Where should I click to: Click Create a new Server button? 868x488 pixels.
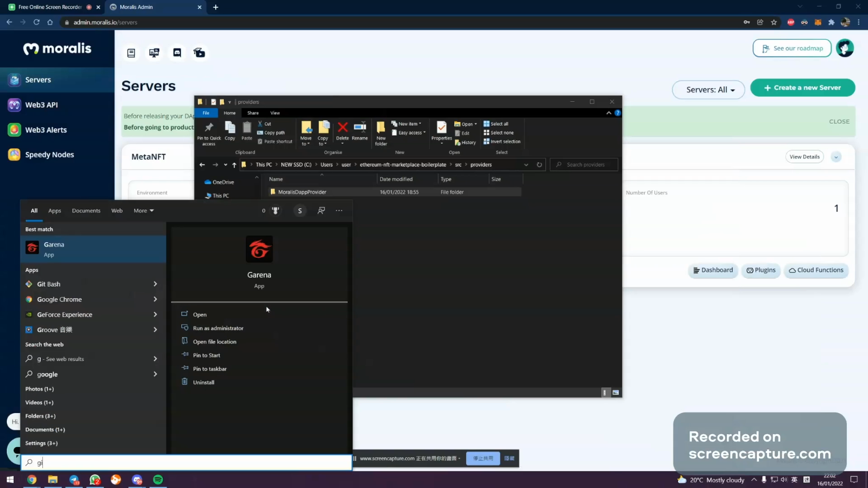tap(802, 88)
